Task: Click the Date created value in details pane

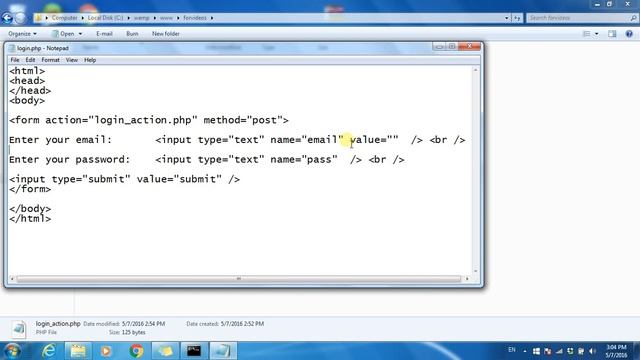Action: (x=242, y=324)
